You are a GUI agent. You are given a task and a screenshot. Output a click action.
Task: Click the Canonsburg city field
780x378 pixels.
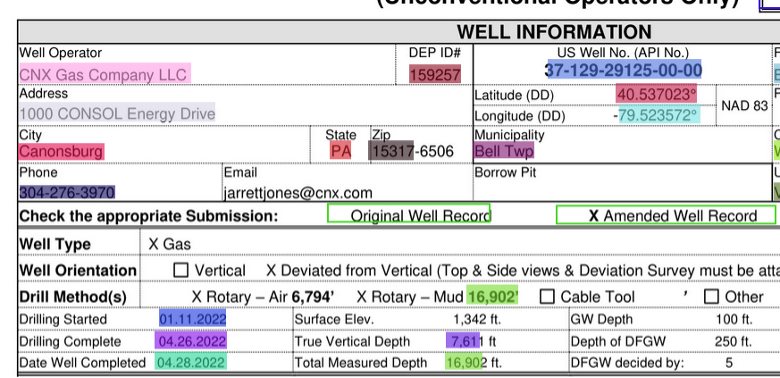pos(62,152)
